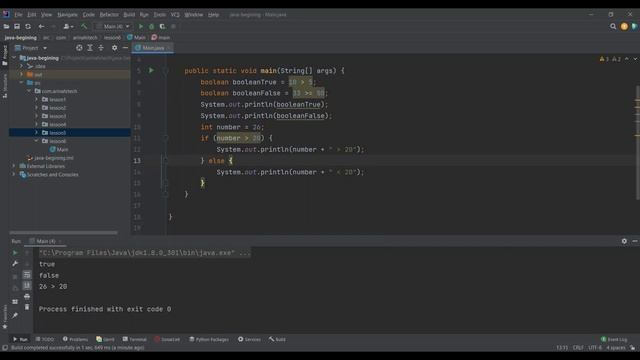Open the Event Log

[x=614, y=340]
